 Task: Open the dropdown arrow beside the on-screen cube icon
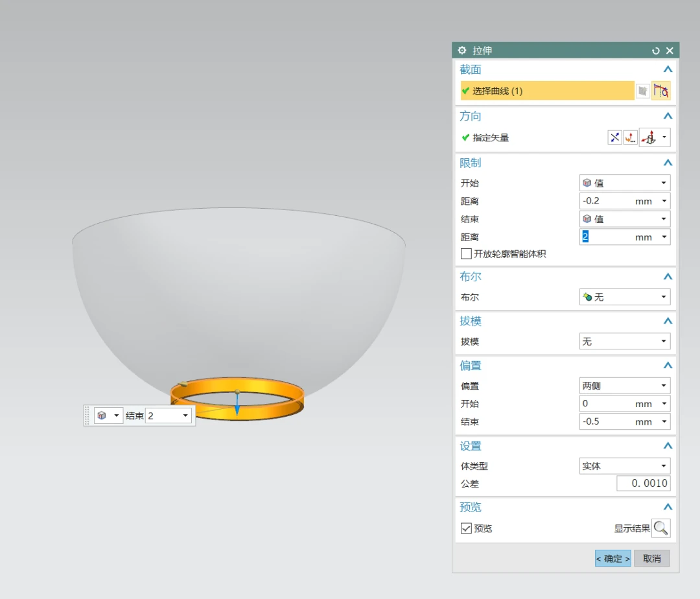click(117, 416)
